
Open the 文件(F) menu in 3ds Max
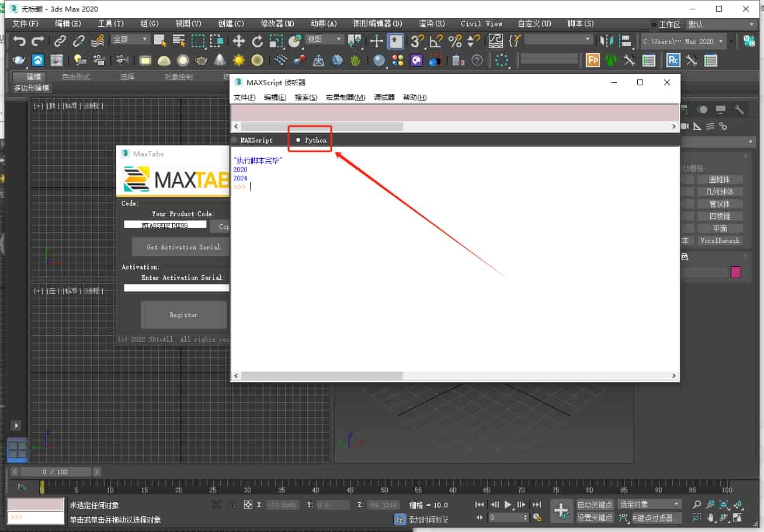click(26, 24)
